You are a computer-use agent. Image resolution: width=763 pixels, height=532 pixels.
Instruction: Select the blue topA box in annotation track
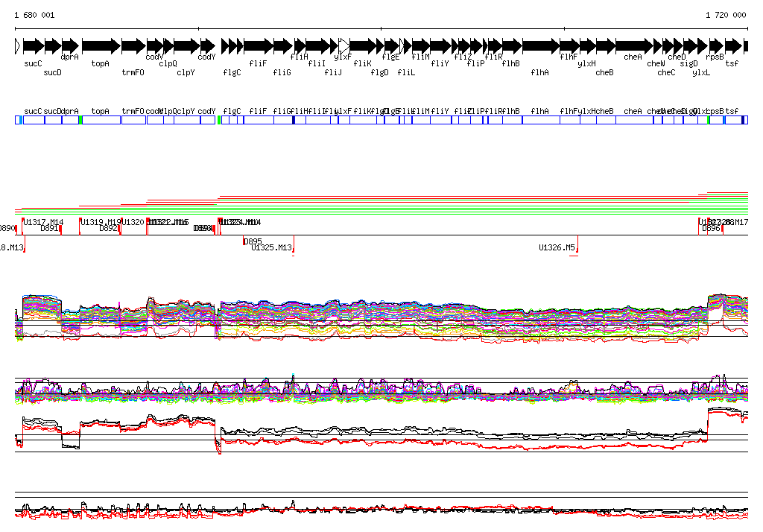click(101, 120)
